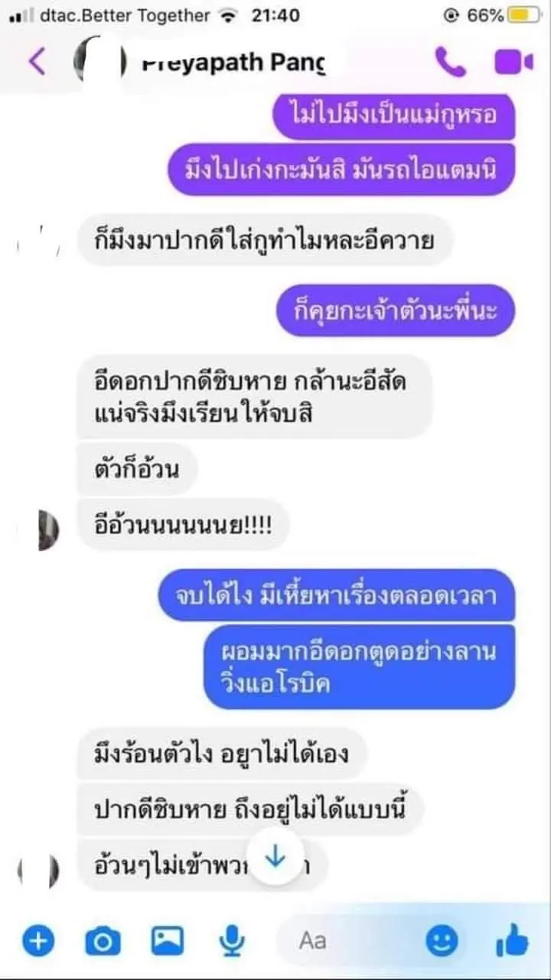This screenshot has width=551, height=980.
Task: Jump to latest messages with down arrow
Action: click(275, 858)
